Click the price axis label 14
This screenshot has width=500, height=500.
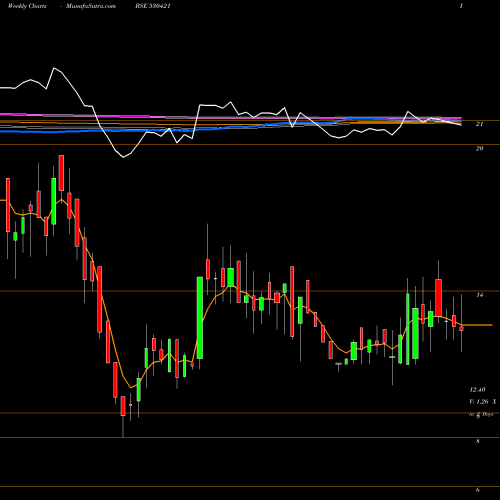click(x=479, y=295)
